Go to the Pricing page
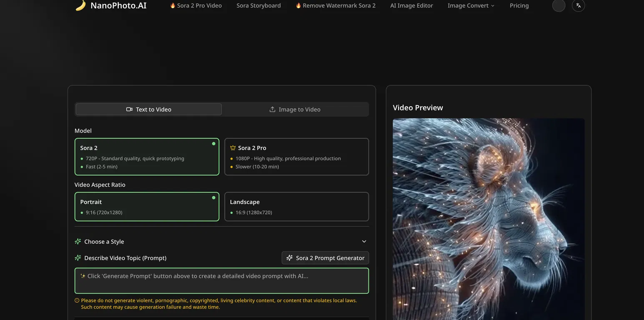Screen dimensions: 644x320 [519, 6]
